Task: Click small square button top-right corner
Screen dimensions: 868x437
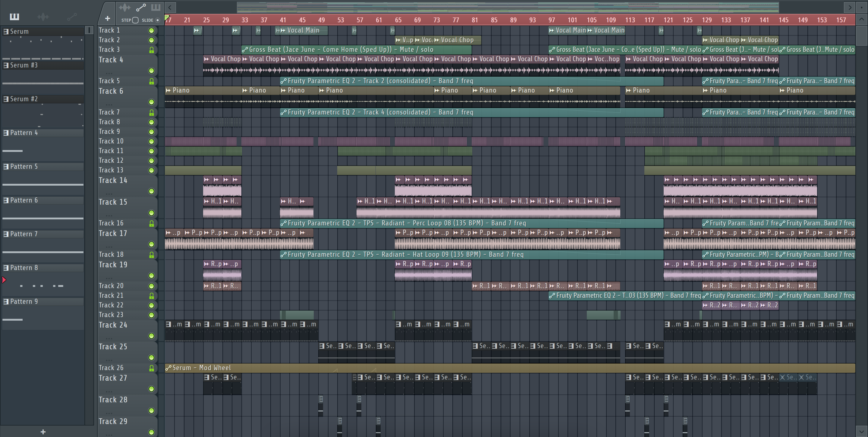Action: click(x=862, y=7)
